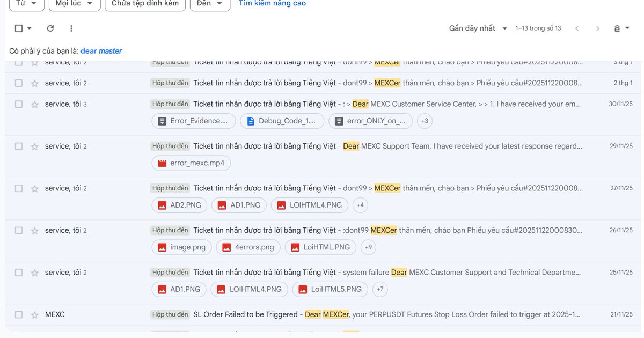Open the 4errors.png attachment
The image size is (644, 338).
tap(248, 247)
